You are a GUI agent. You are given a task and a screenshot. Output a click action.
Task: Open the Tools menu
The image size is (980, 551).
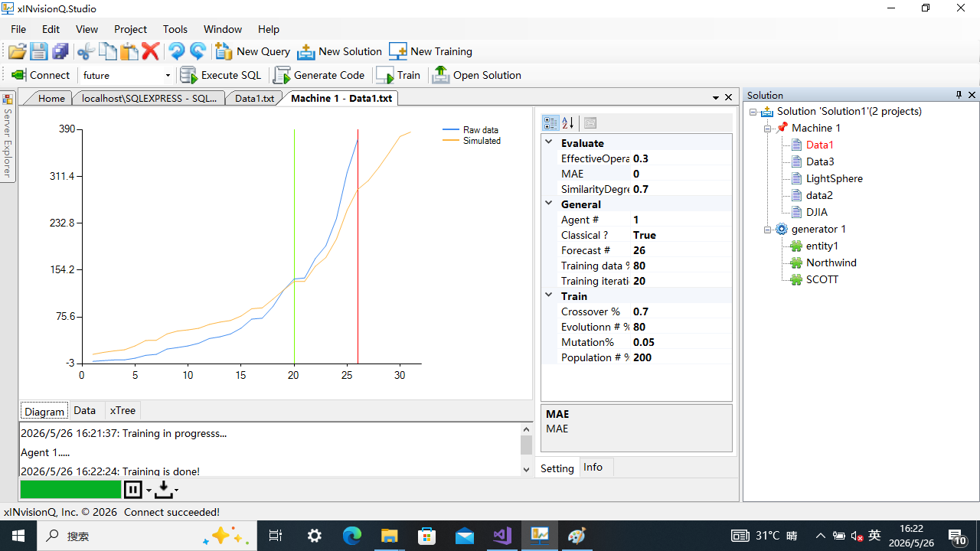(175, 29)
